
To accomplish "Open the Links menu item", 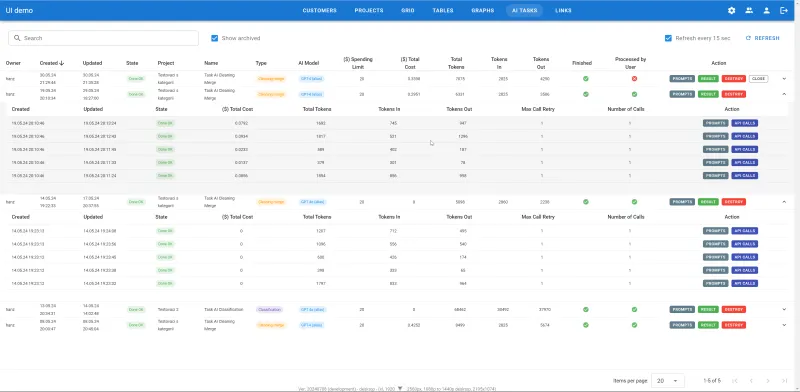I will (563, 10).
